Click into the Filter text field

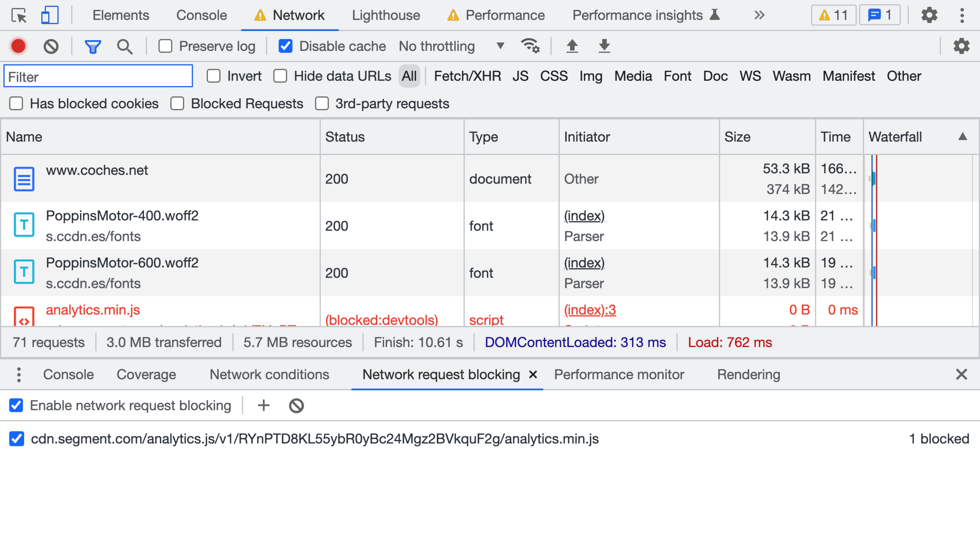(98, 76)
